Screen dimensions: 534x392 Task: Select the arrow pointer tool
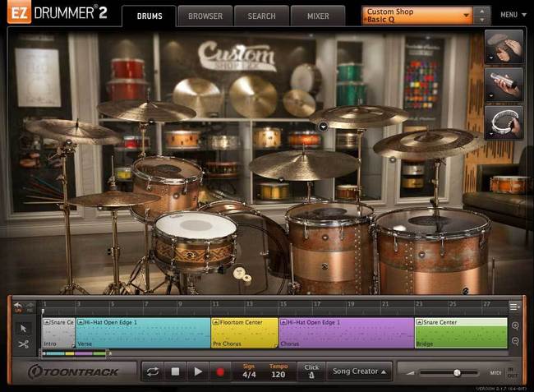tap(23, 328)
